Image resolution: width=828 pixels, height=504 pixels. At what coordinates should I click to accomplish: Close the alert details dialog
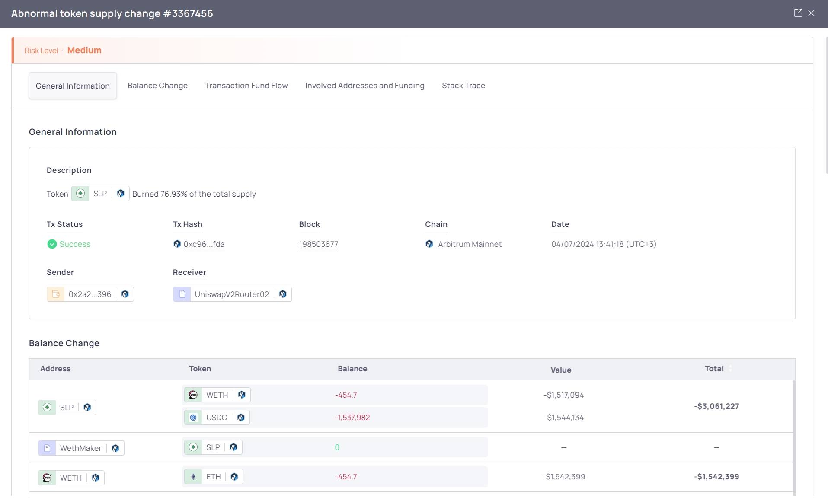[x=811, y=13]
